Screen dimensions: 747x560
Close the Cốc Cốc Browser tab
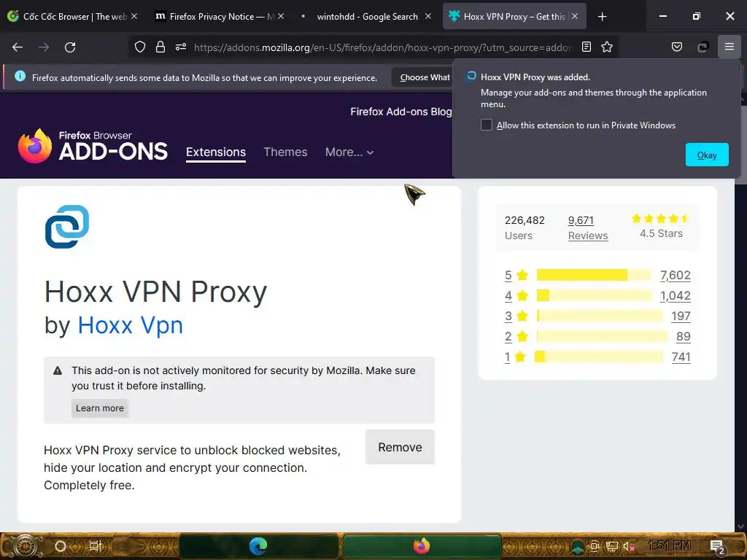[x=134, y=16]
